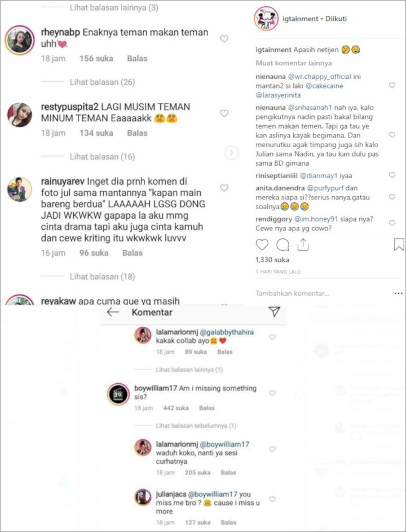Like the igtainment post with the heart icon
Viewport: 406px width, 532px height.
[x=262, y=245]
